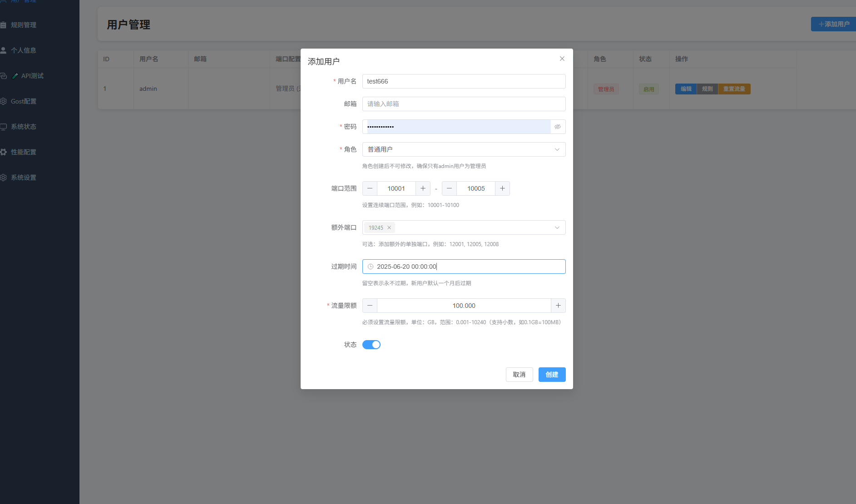The height and width of the screenshot is (504, 856).
Task: Close the 添加用户 dialog
Action: tap(562, 59)
